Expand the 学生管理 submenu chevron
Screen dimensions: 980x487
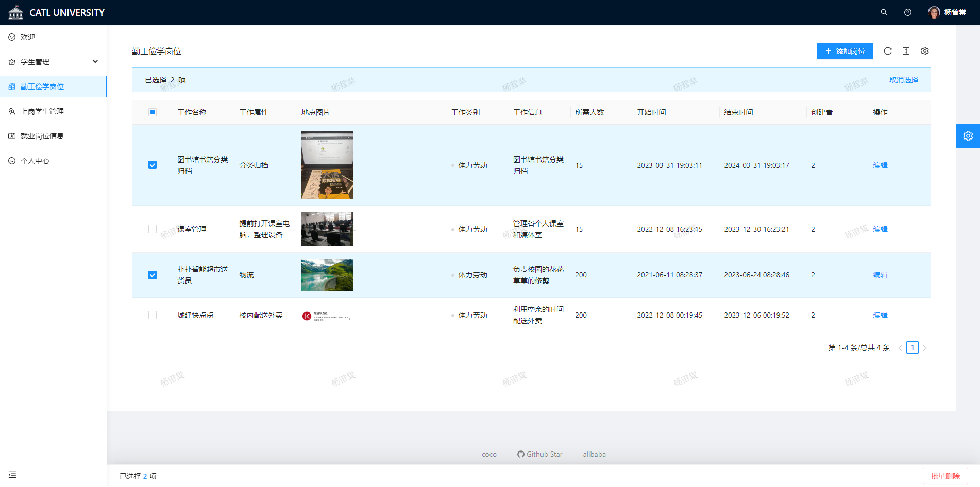[x=95, y=62]
